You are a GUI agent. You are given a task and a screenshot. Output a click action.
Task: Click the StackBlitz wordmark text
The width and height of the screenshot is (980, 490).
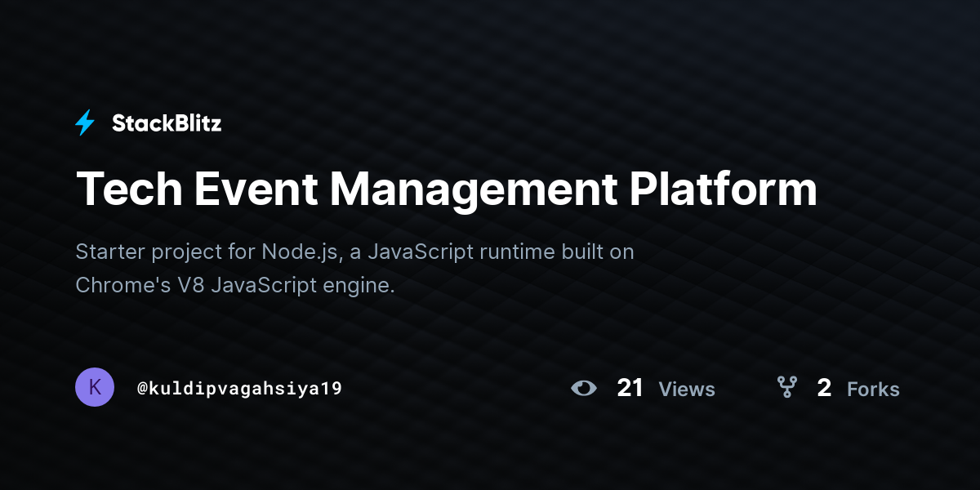tap(167, 122)
